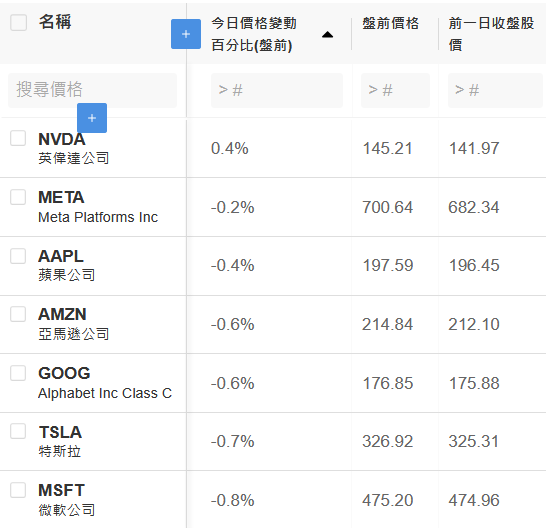Sort by the 前一日收盤股價 column header
This screenshot has height=528, width=546.
tap(491, 34)
